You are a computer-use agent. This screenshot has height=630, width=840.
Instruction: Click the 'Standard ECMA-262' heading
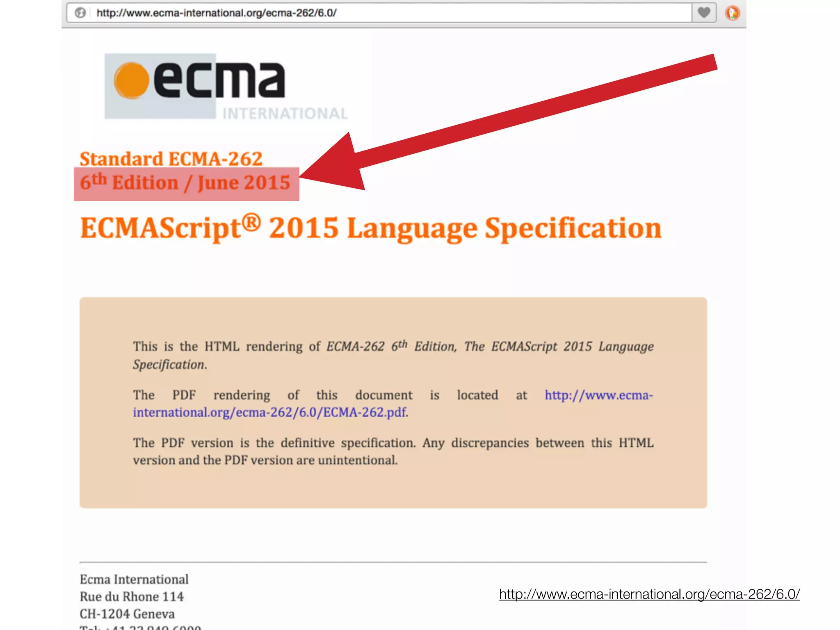(171, 159)
